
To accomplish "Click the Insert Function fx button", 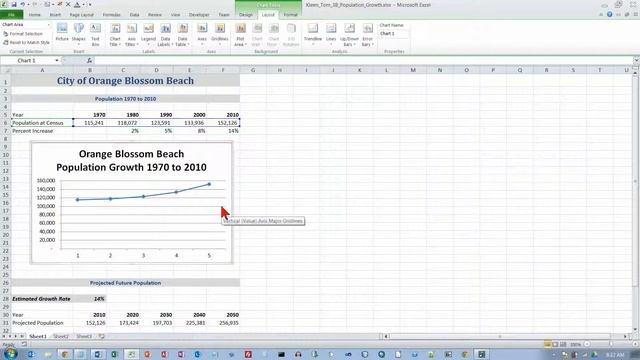I will pos(89,60).
